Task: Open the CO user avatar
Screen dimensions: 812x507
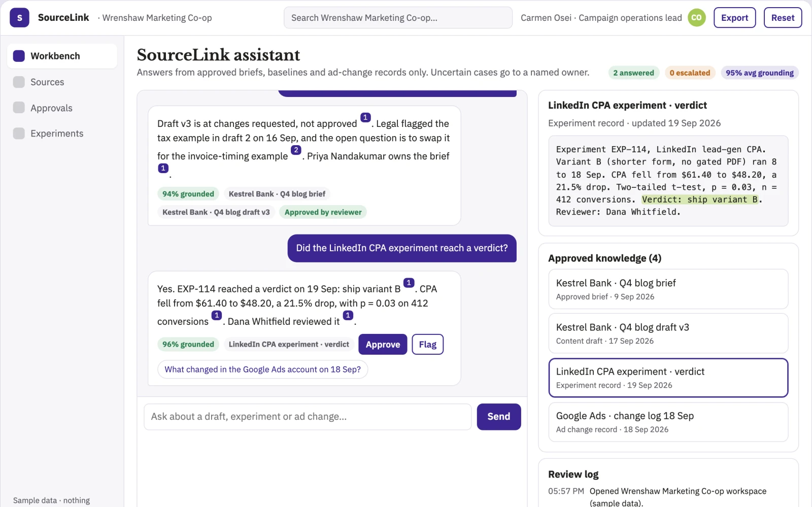Action: point(697,18)
